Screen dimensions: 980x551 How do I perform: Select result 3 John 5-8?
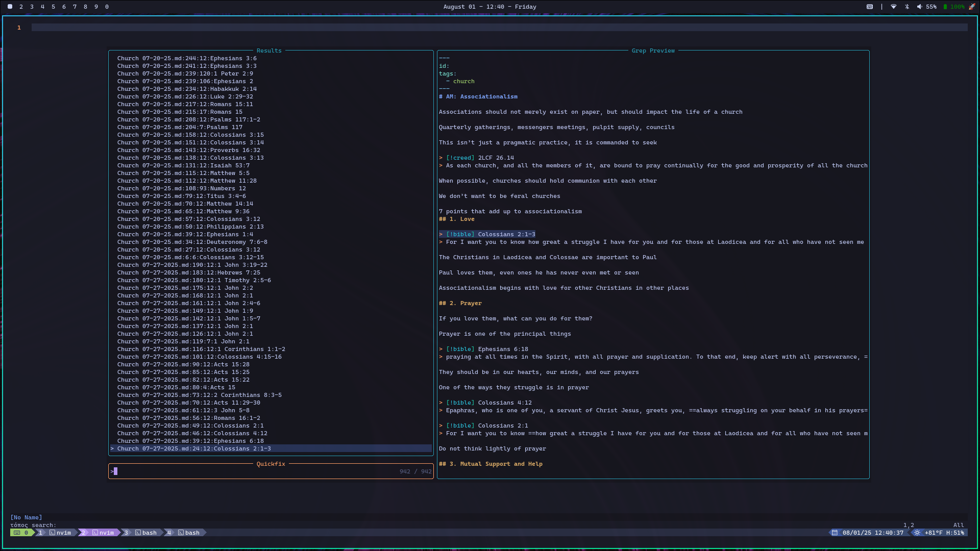tap(183, 411)
